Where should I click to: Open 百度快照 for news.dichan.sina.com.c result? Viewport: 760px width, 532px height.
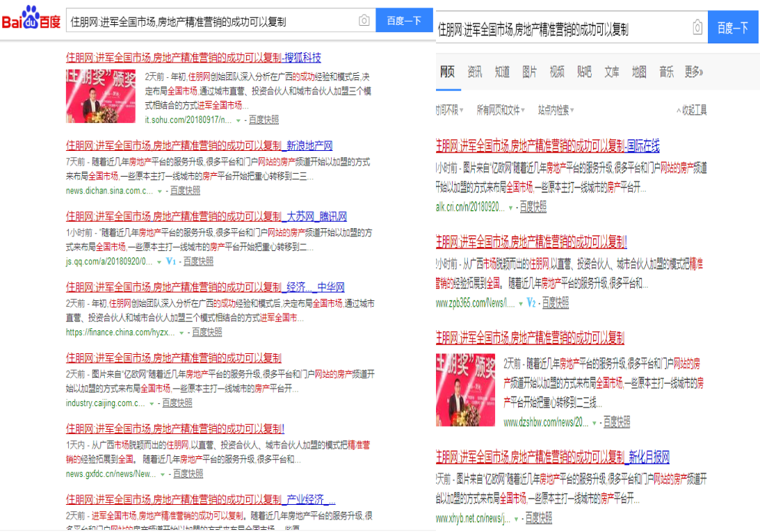point(185,191)
